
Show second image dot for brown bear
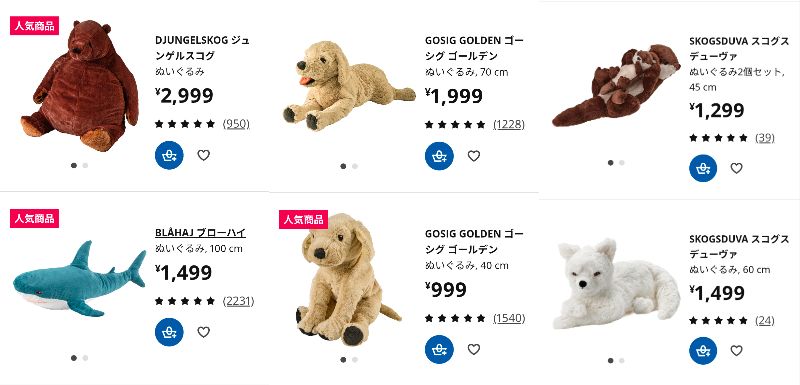coord(85,165)
